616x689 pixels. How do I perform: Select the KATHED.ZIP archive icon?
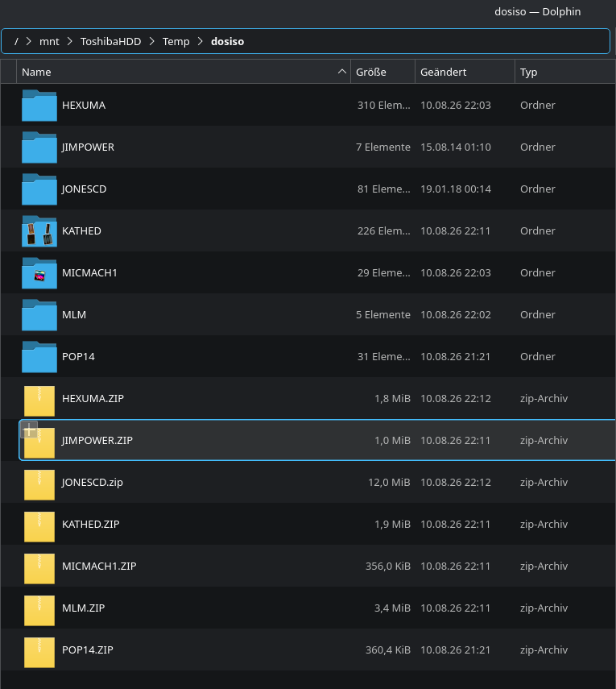click(39, 526)
